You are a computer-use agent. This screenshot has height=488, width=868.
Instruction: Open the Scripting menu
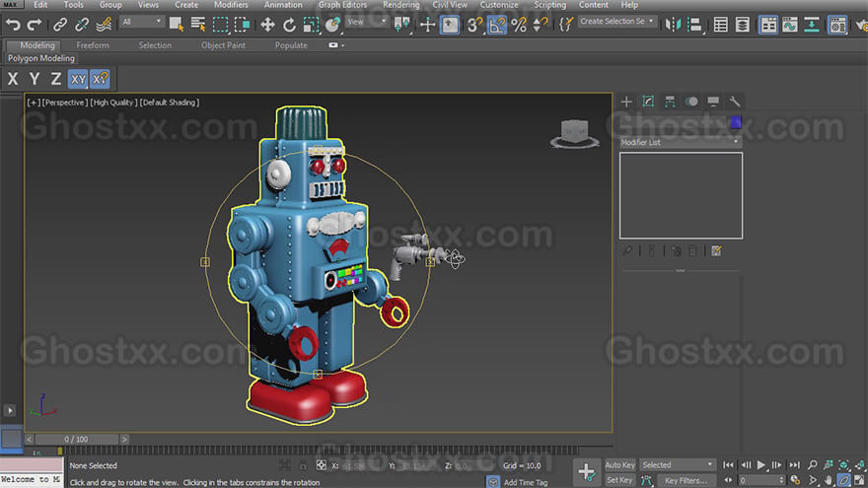[x=549, y=5]
